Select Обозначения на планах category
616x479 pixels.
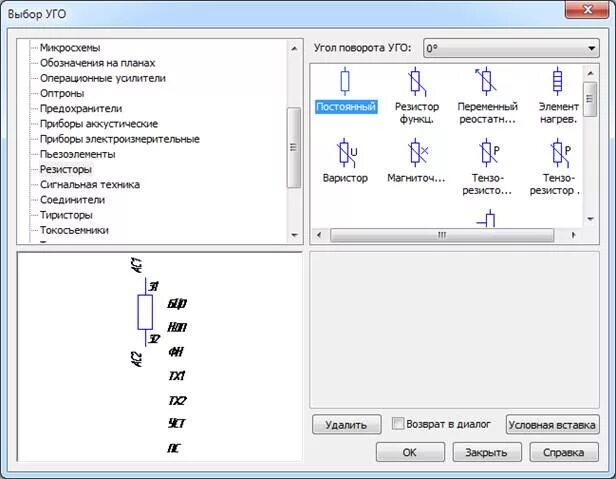[x=97, y=63]
